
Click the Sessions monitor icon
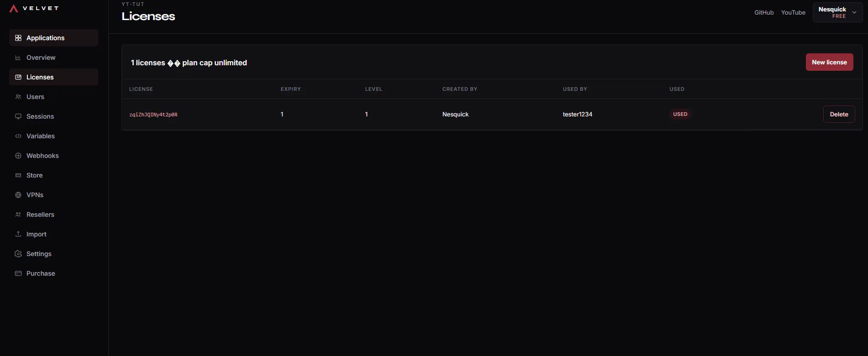[x=18, y=116]
